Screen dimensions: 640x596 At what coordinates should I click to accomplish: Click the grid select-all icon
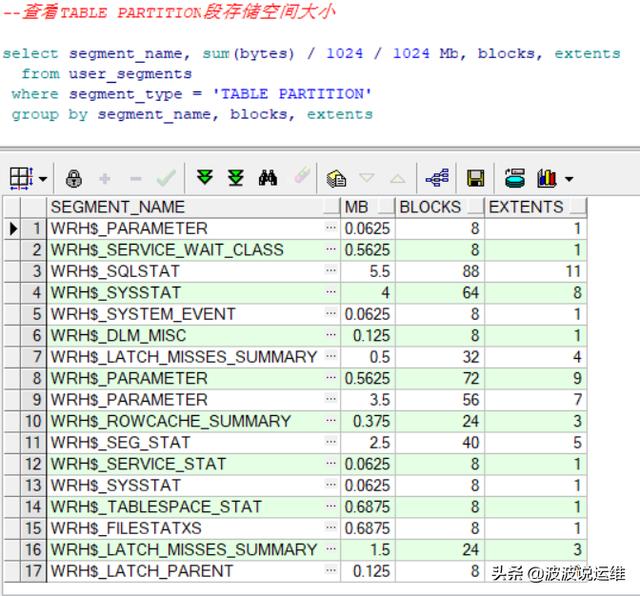21,178
